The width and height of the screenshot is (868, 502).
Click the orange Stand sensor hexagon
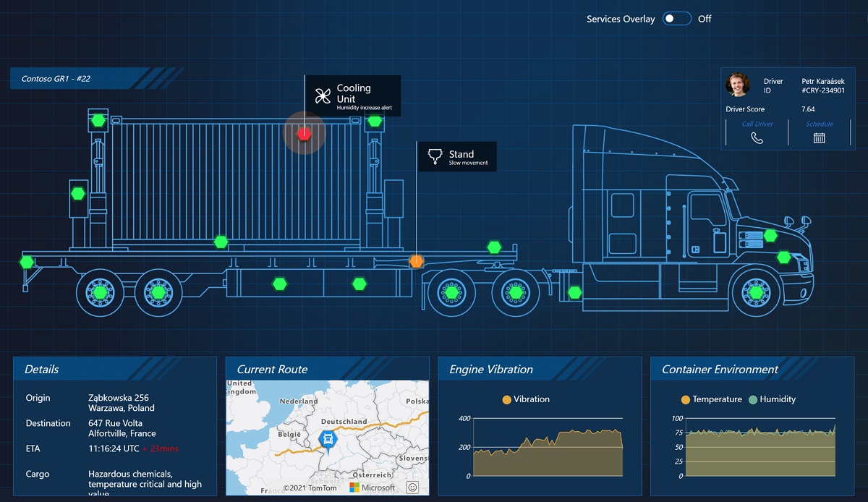(x=416, y=261)
